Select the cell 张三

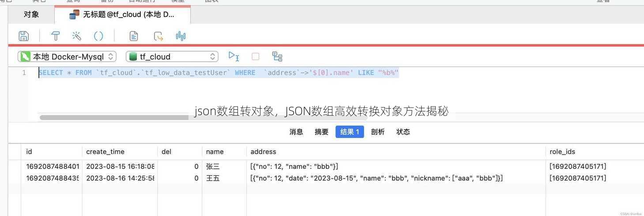point(224,166)
